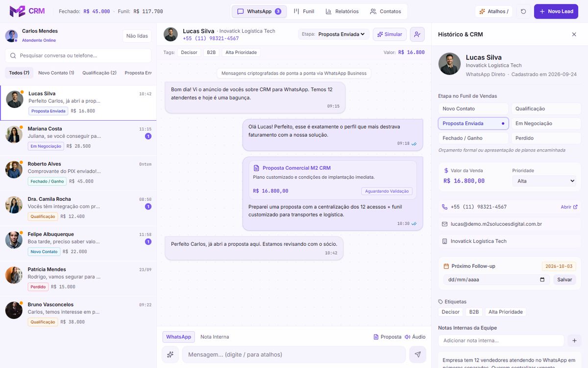588x368 pixels.
Task: Click the Aguardando Validação status badge
Action: pos(387,191)
